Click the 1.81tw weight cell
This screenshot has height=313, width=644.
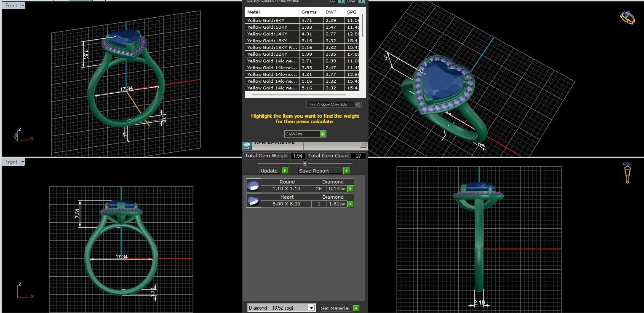(x=337, y=204)
